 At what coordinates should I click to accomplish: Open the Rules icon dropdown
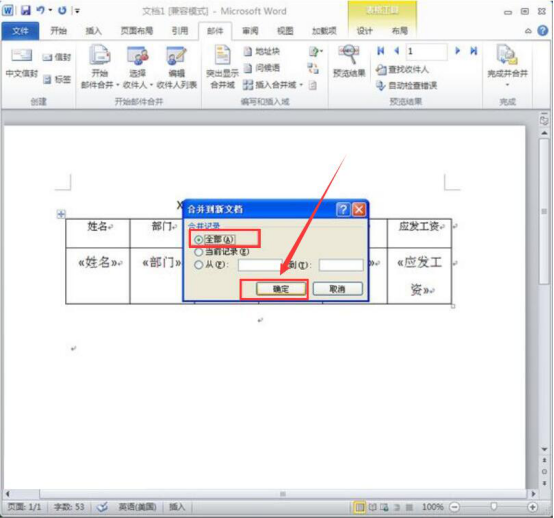[x=316, y=52]
